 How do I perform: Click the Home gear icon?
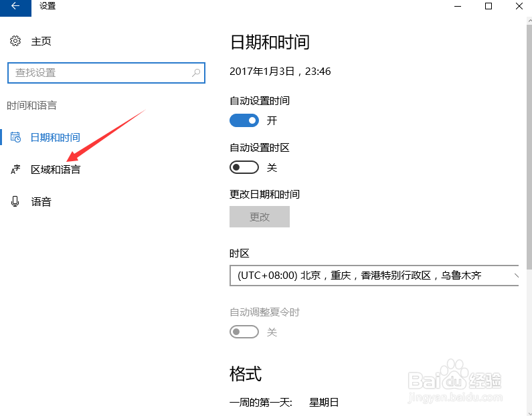pos(15,41)
